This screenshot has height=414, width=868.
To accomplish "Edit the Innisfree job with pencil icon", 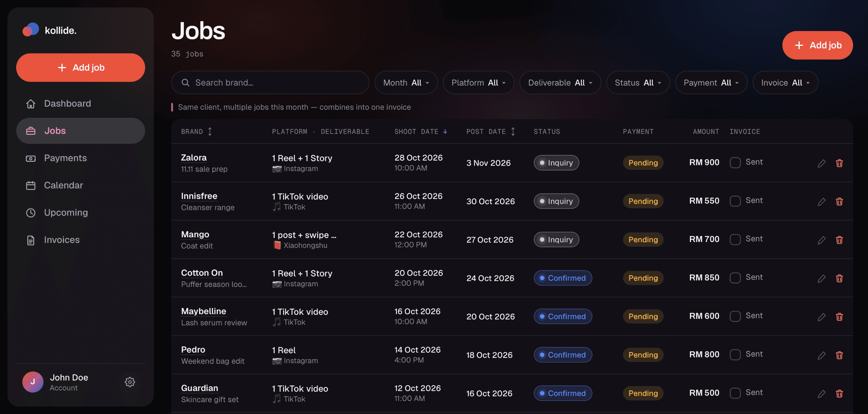I will pyautogui.click(x=821, y=202).
